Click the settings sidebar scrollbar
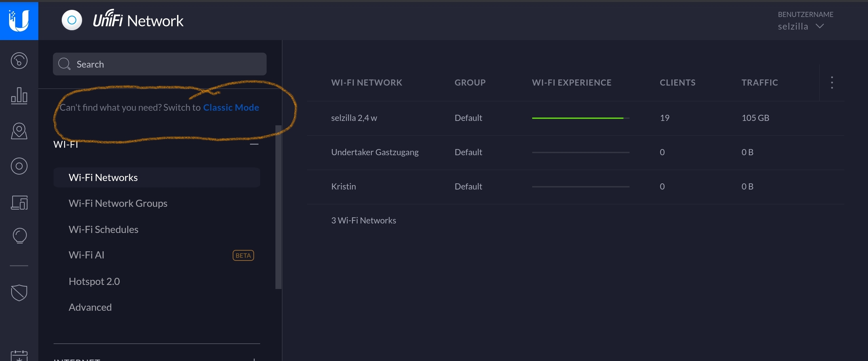The height and width of the screenshot is (361, 868). pyautogui.click(x=278, y=207)
